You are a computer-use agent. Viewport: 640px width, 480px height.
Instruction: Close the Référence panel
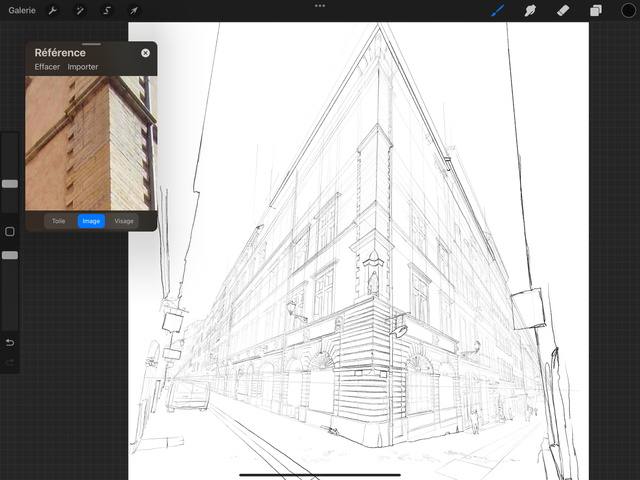point(145,53)
